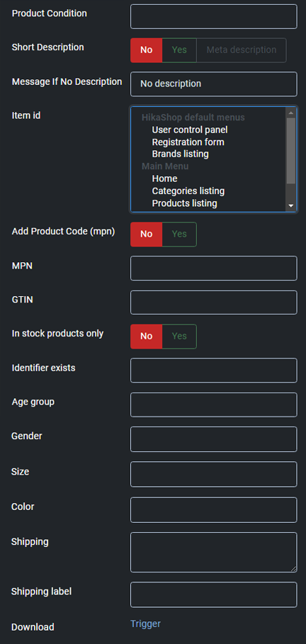Viewport: 306px width, 644px height.
Task: Select No for In stock products only
Action: tap(146, 337)
